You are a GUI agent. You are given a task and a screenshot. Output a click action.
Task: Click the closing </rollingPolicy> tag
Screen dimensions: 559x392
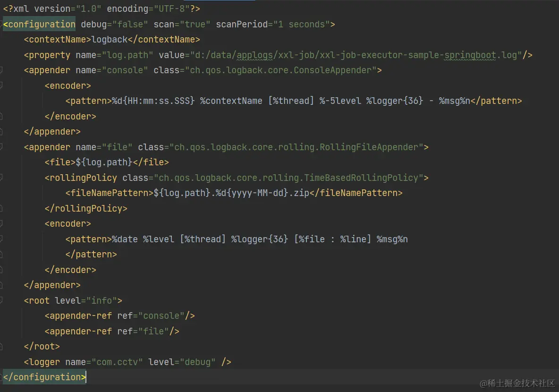coord(86,208)
